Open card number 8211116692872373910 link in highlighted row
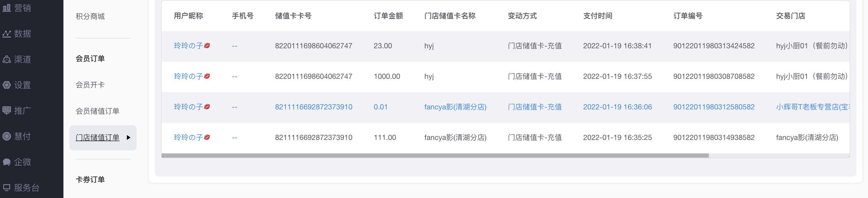Screen dimensions: 868x198 (x=313, y=107)
